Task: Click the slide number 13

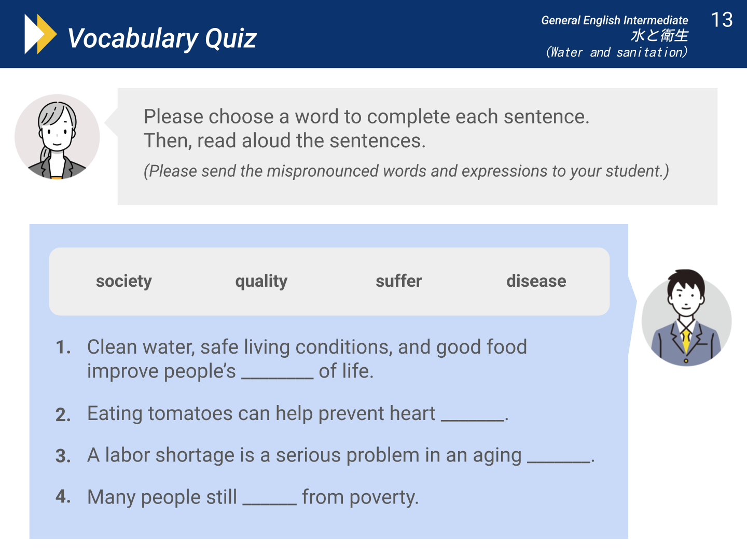Action: tap(722, 20)
